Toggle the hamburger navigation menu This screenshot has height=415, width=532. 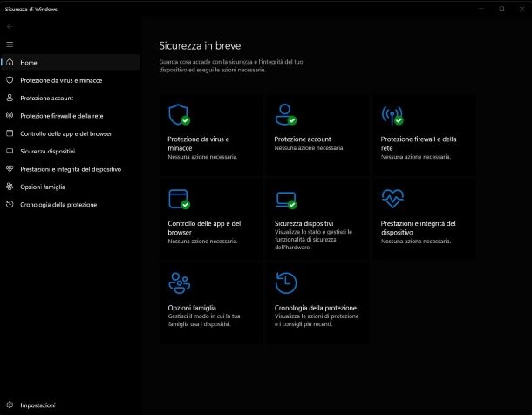10,44
